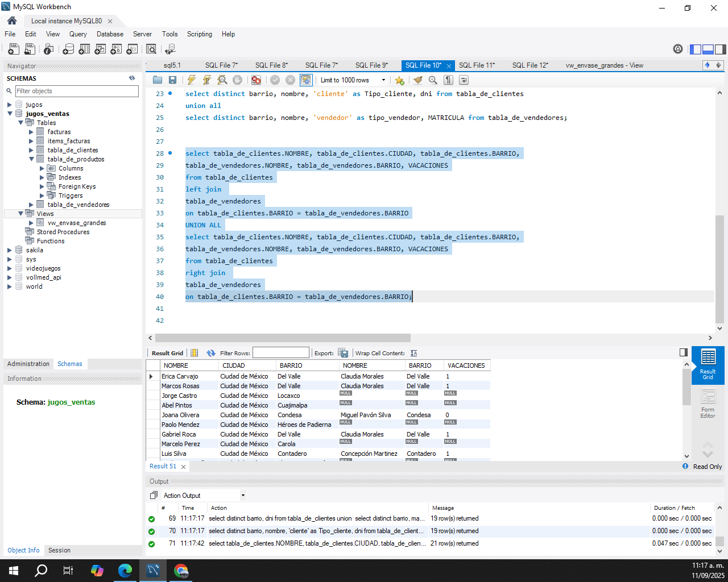Open Windows Search from the taskbar
Image resolution: width=728 pixels, height=582 pixels.
(x=41, y=571)
